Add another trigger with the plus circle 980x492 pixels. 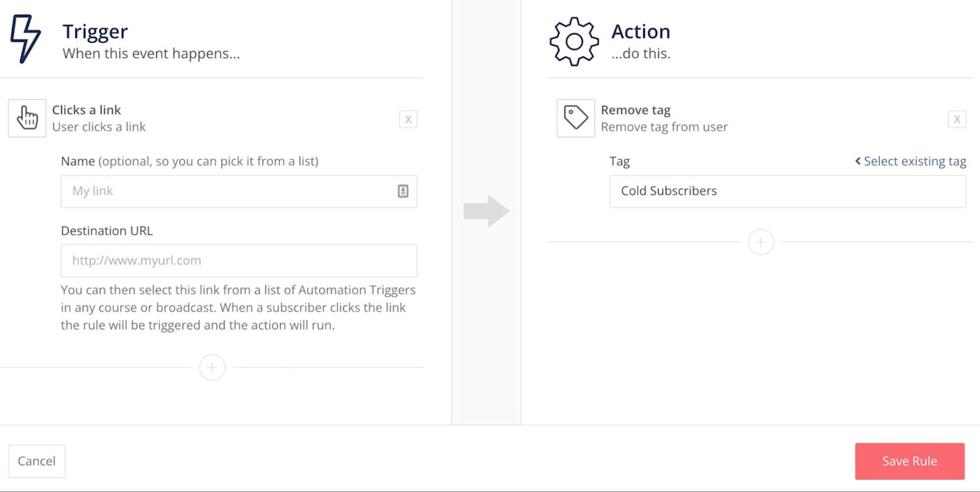(x=212, y=367)
